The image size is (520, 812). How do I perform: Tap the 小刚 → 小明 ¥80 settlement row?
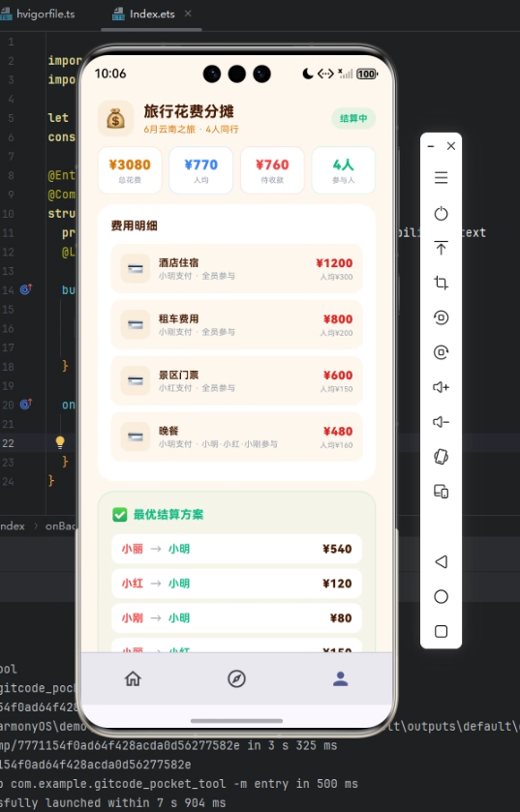[x=236, y=617]
